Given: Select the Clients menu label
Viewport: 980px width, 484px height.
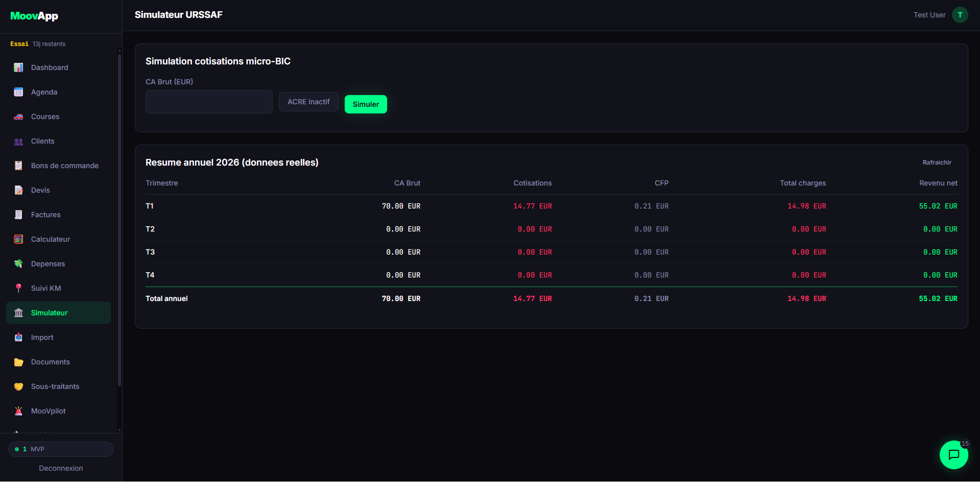Looking at the screenshot, I should coord(42,141).
